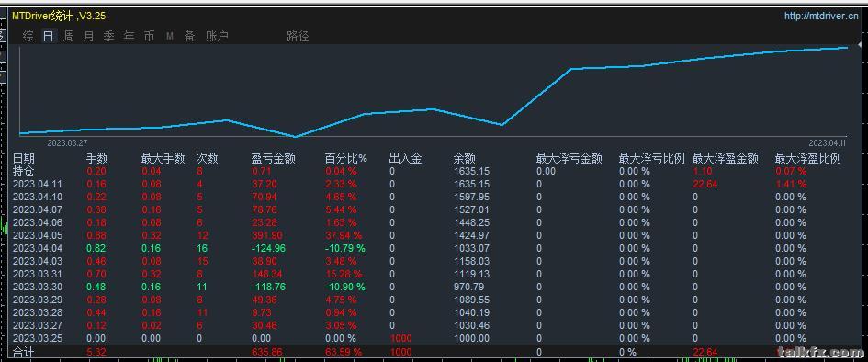Open the 周 weekly statistics tab
868x362 pixels.
pos(69,37)
